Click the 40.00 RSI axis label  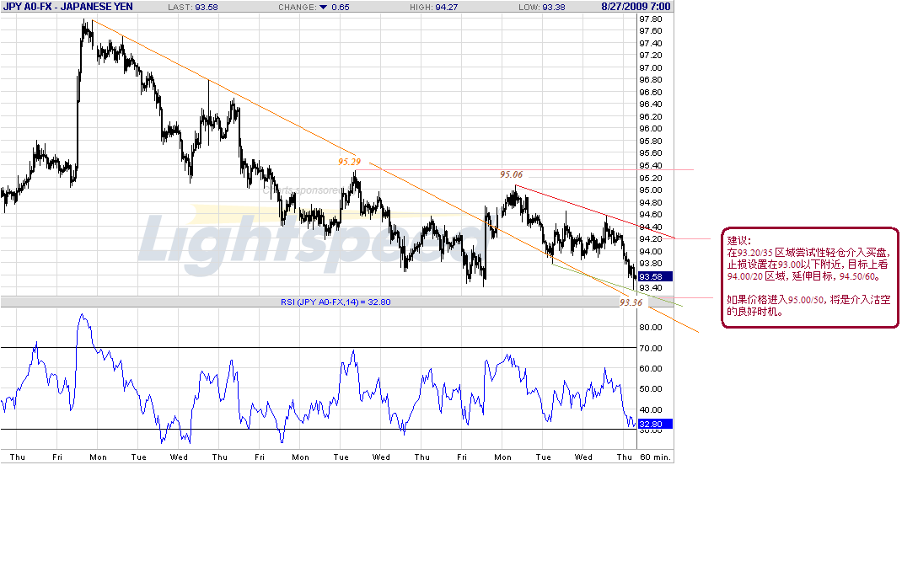click(651, 409)
